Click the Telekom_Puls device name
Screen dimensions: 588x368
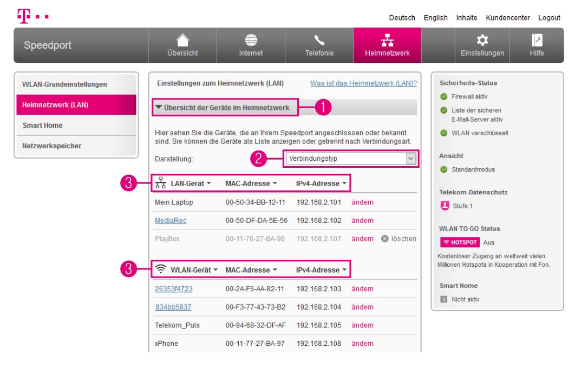click(x=177, y=325)
